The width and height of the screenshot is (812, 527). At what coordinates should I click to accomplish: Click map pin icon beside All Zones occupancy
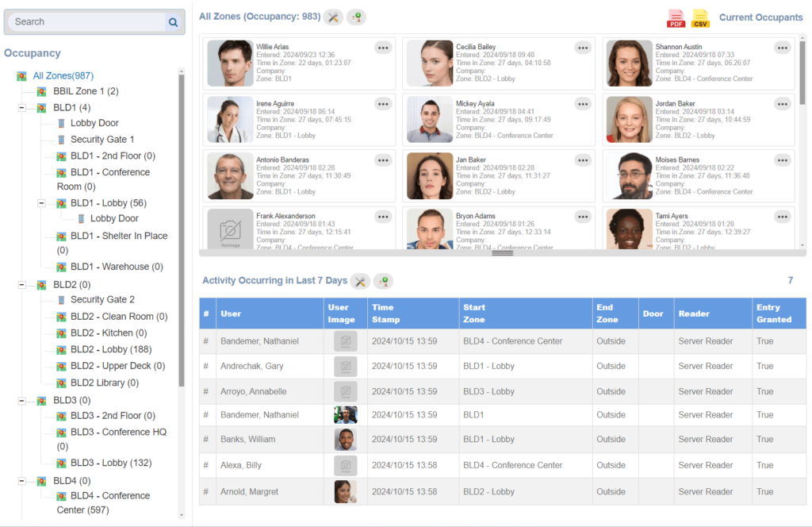(356, 17)
